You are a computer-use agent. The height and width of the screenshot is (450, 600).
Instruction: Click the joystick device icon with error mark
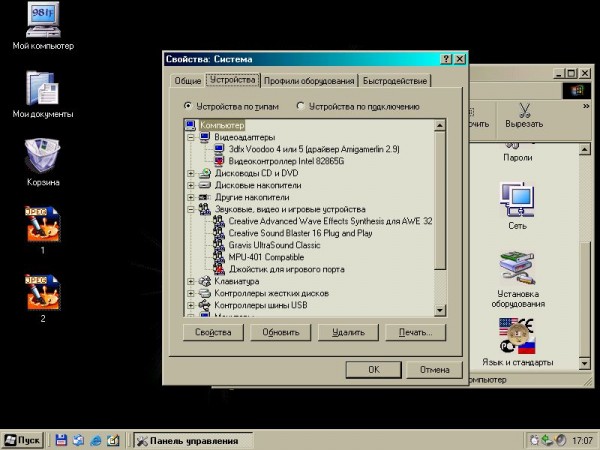tap(219, 269)
